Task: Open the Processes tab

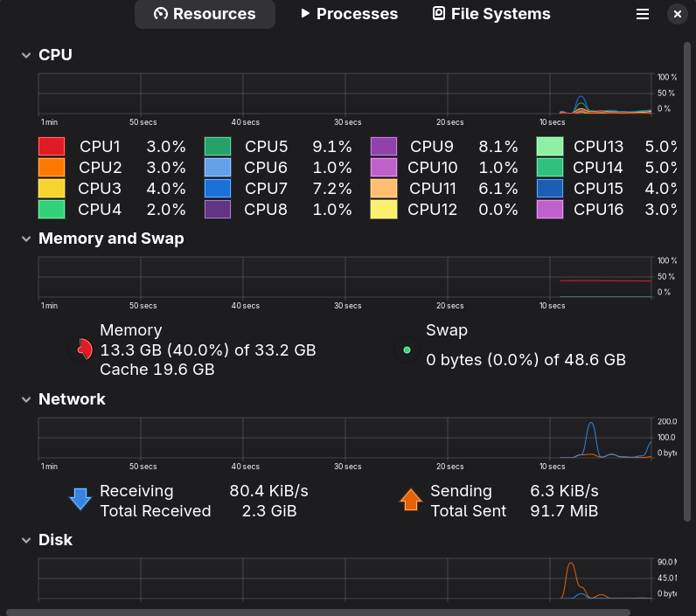Action: (x=349, y=14)
